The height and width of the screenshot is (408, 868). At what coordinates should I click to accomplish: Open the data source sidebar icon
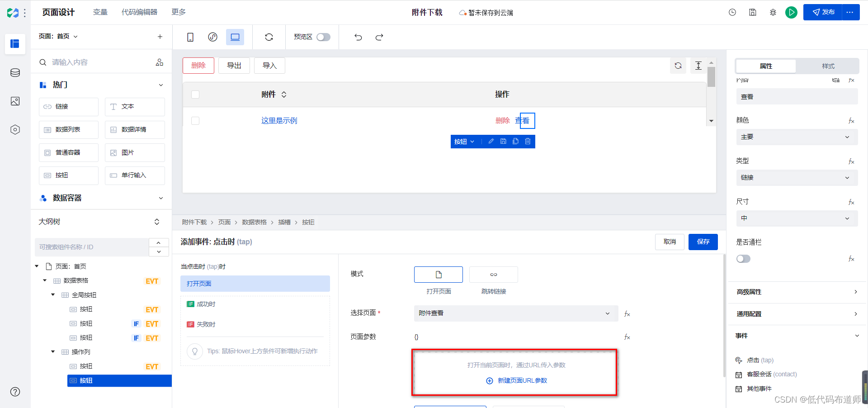coord(15,72)
